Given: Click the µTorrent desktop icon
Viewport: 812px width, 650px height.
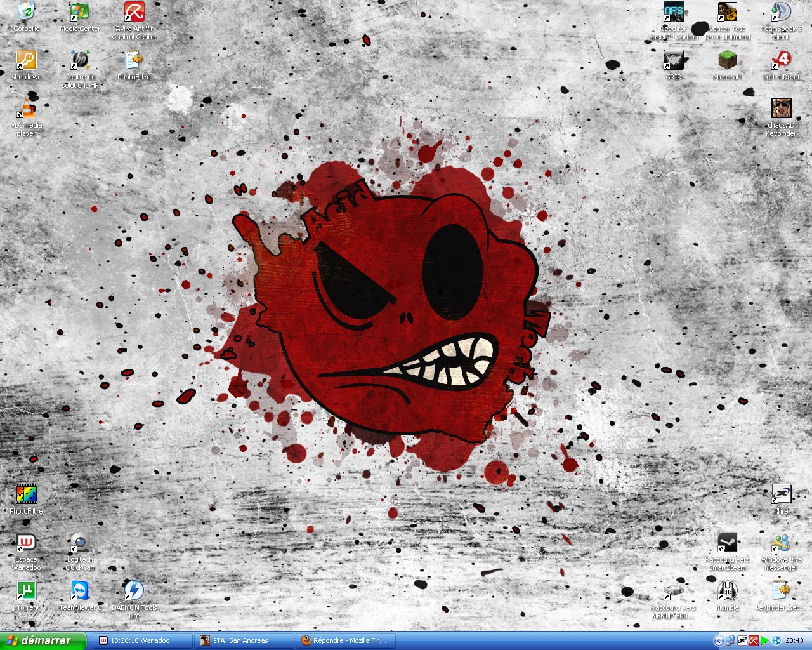Looking at the screenshot, I should click(x=26, y=591).
